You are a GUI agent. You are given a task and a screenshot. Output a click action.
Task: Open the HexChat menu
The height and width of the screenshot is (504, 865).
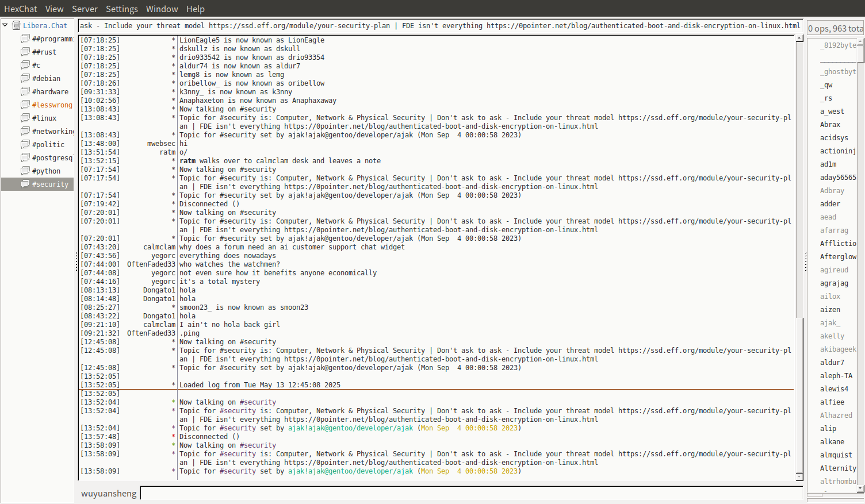tap(21, 9)
